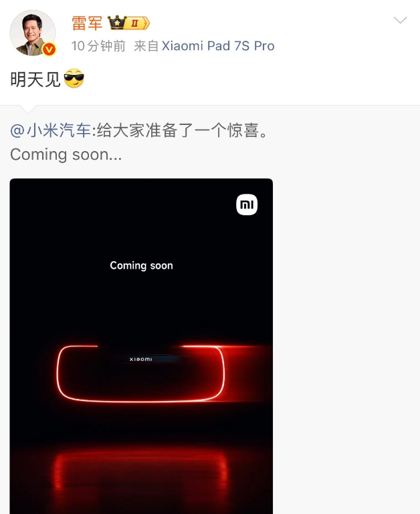Open the 10分钟前 post timestamp
420x514 pixels.
[98, 46]
